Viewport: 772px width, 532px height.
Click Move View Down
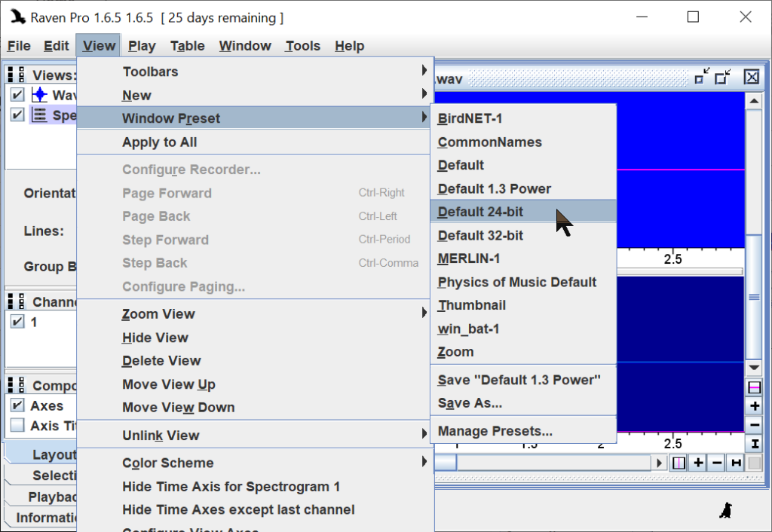(255, 408)
